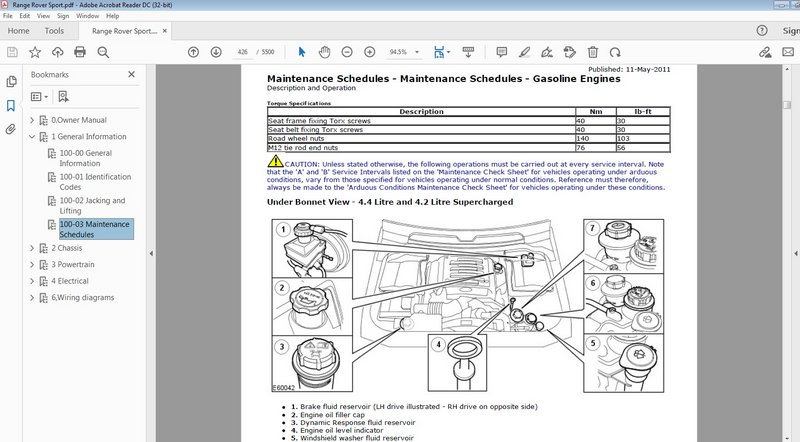Zoom in with plus icon
The width and height of the screenshot is (800, 442).
(x=370, y=52)
